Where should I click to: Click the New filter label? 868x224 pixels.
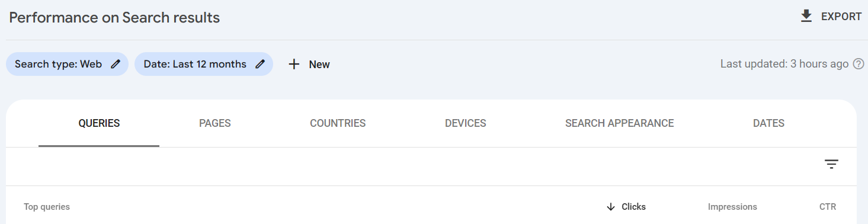(x=319, y=65)
